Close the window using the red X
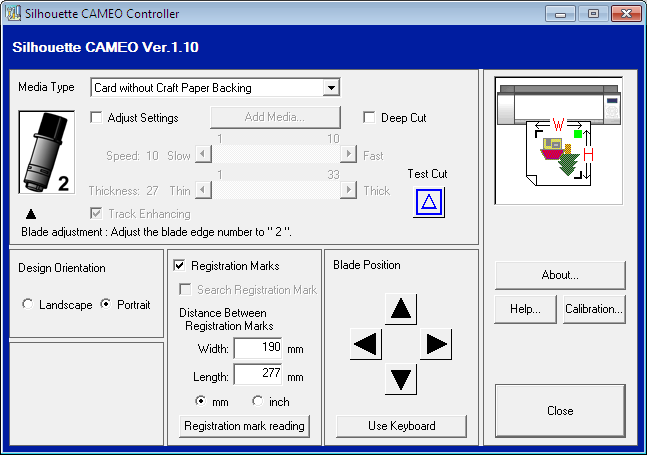The image size is (647, 455). pos(626,14)
